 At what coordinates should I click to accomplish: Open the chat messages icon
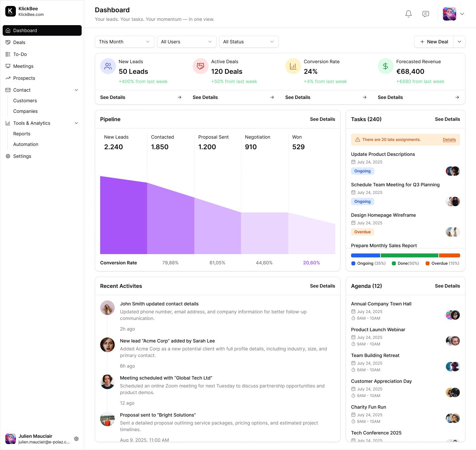point(425,14)
